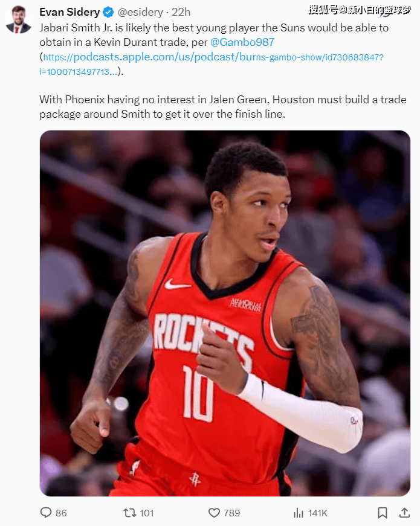Click the 789 likes count
The height and width of the screenshot is (526, 420).
(231, 513)
